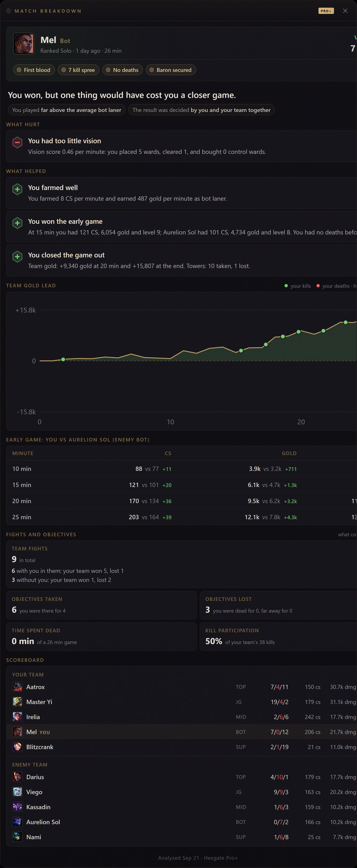Click the last visible kill marker on gold chart
Viewport: 357px width, 868px height.
coord(345,323)
